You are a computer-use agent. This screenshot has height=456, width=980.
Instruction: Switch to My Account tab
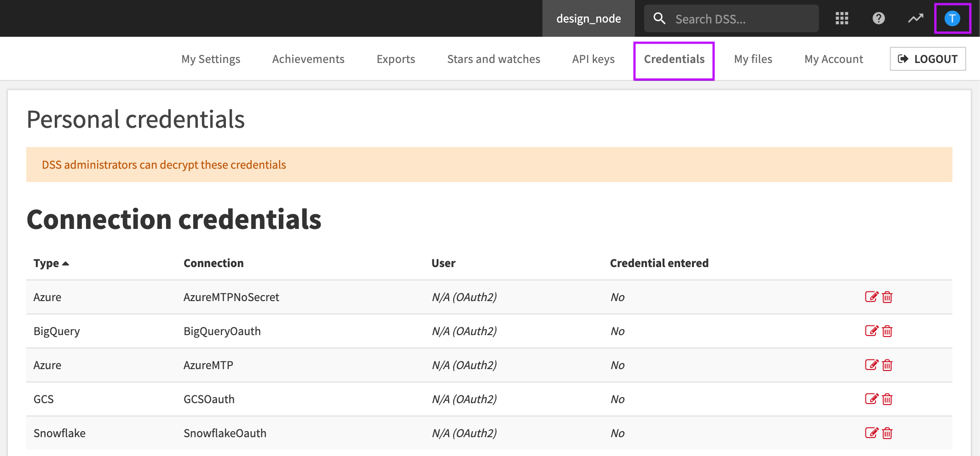pyautogui.click(x=833, y=59)
